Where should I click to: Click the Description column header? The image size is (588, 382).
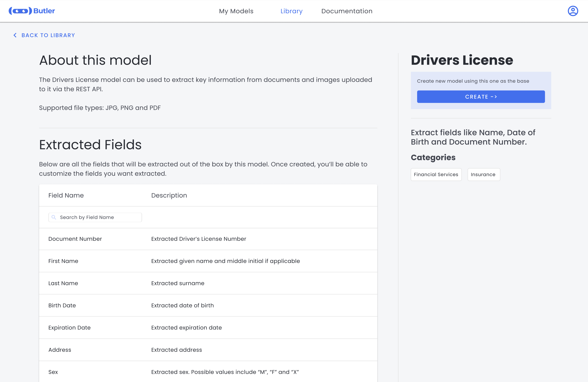coord(169,195)
